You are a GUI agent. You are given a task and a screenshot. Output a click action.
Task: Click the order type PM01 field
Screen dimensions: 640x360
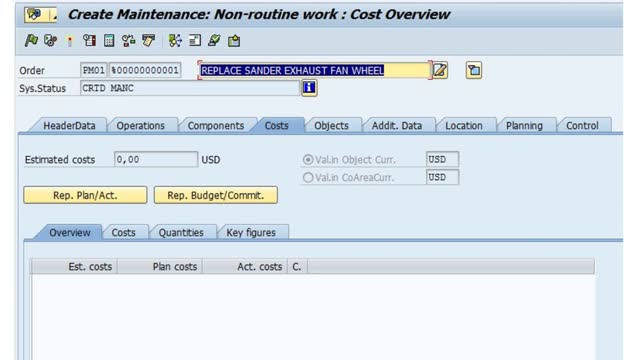click(93, 70)
